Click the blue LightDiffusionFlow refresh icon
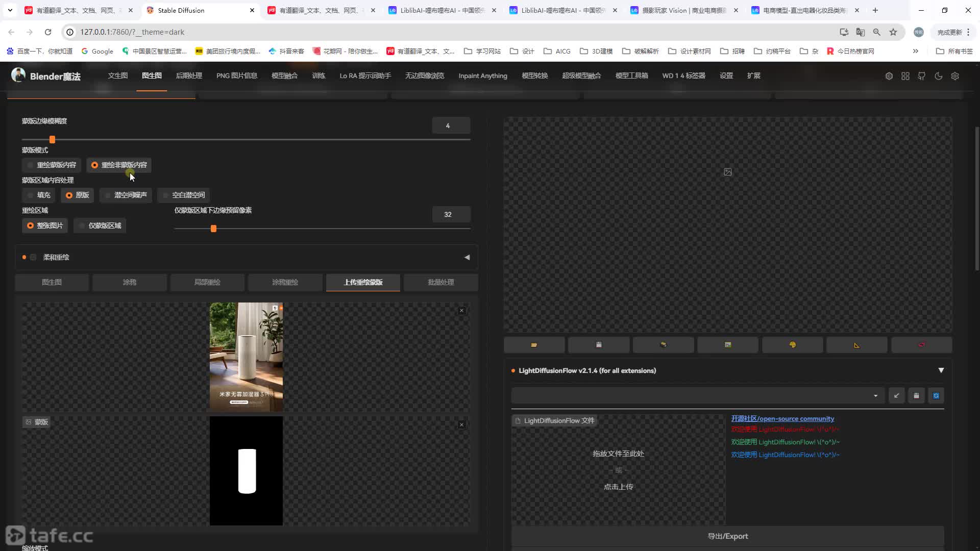Image resolution: width=980 pixels, height=551 pixels. click(936, 395)
